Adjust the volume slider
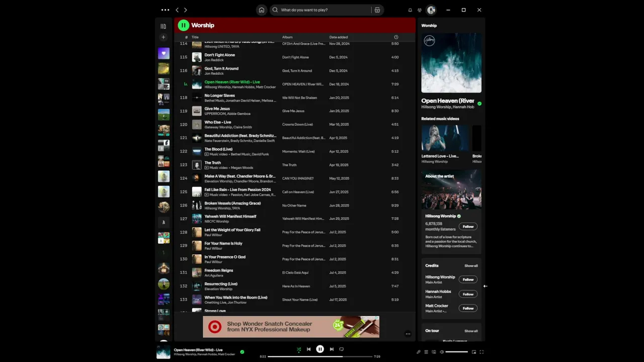This screenshot has width=644, height=362. click(x=457, y=352)
